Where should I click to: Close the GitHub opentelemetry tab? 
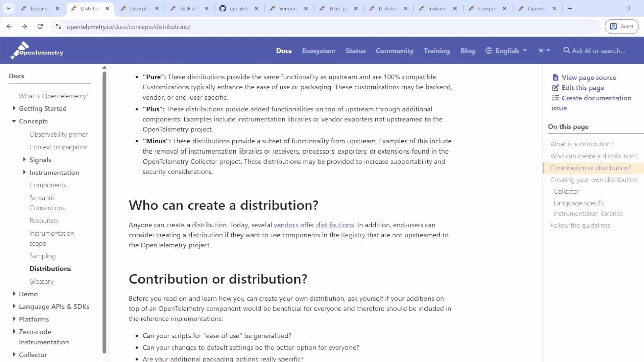click(256, 9)
